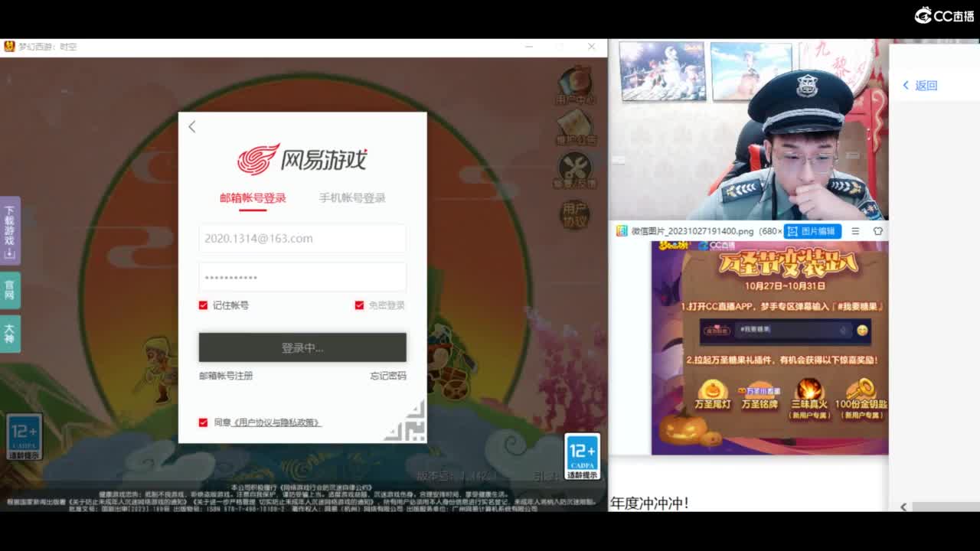Viewport: 980px width, 551px height.
Task: Click the shirt skin icon in image viewer
Action: [x=878, y=231]
